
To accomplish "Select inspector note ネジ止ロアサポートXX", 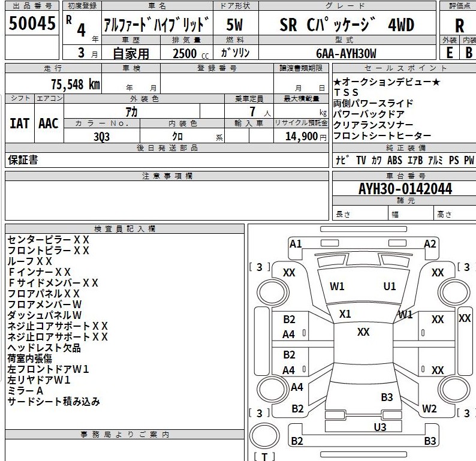I will pos(58,336).
